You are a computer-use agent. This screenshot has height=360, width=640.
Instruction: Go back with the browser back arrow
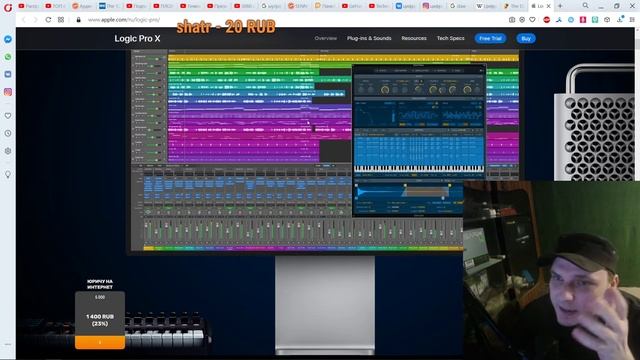coord(23,20)
